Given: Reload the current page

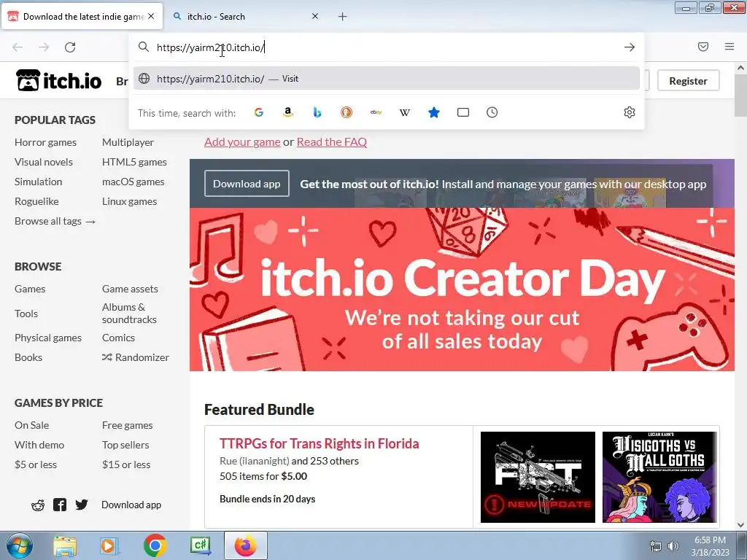Looking at the screenshot, I should click(70, 47).
